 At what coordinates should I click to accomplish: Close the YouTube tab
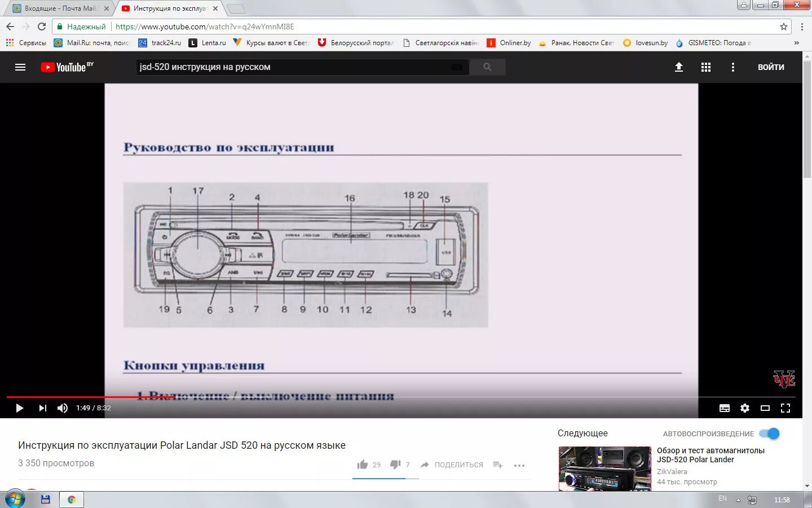[x=215, y=8]
